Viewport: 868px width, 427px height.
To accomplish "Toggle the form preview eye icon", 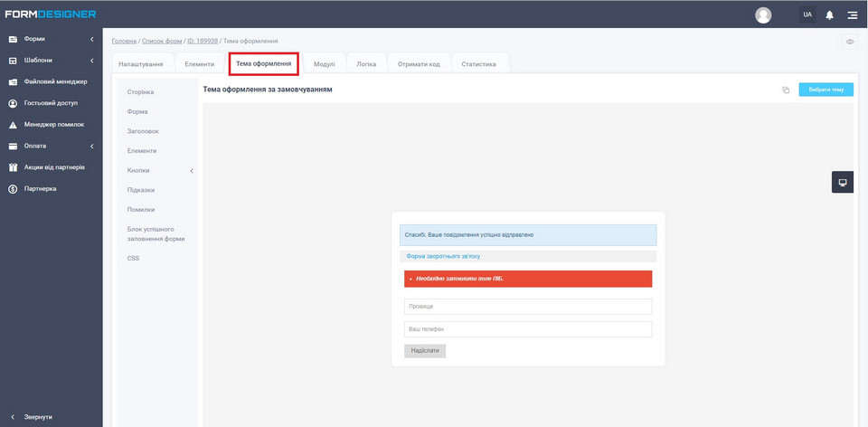I will click(x=850, y=42).
